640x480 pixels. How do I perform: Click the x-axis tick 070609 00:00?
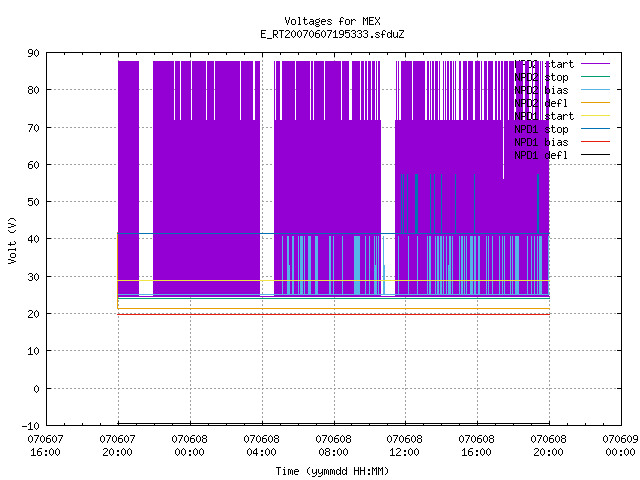(620, 446)
